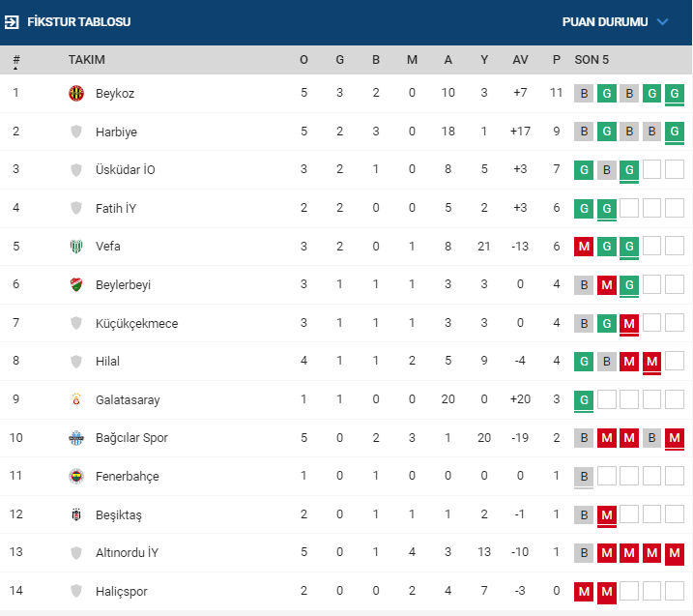Image resolution: width=693 pixels, height=616 pixels.
Task: Open the Puan Durumu dropdown
Action: [x=605, y=21]
